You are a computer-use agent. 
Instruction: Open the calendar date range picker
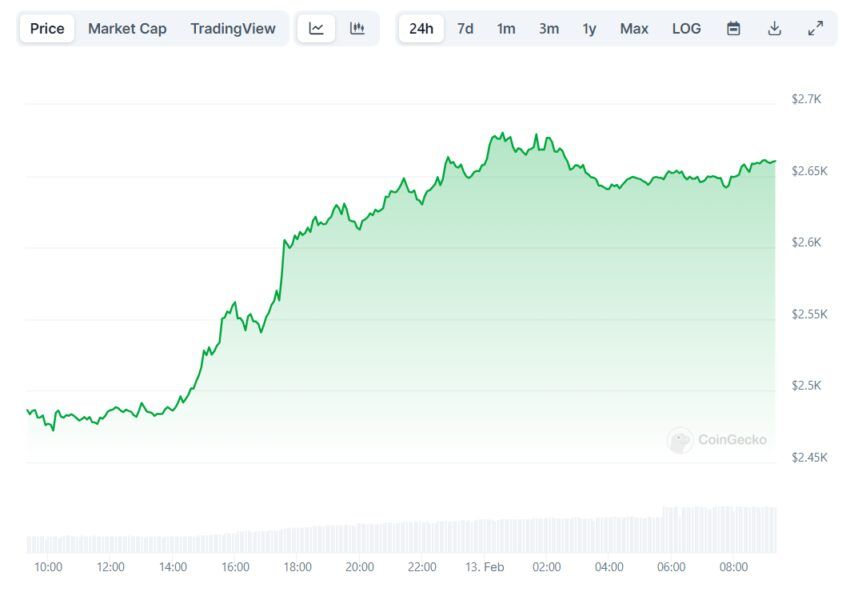733,28
